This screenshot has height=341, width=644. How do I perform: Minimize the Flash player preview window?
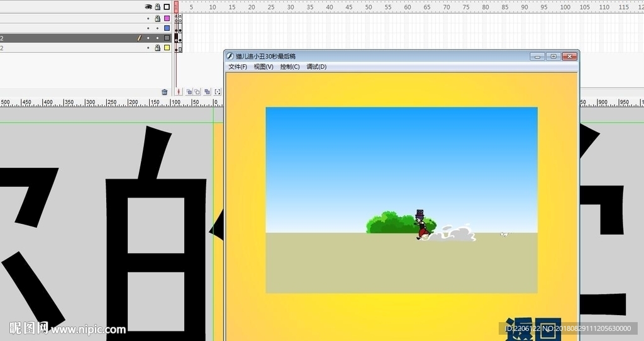[537, 56]
